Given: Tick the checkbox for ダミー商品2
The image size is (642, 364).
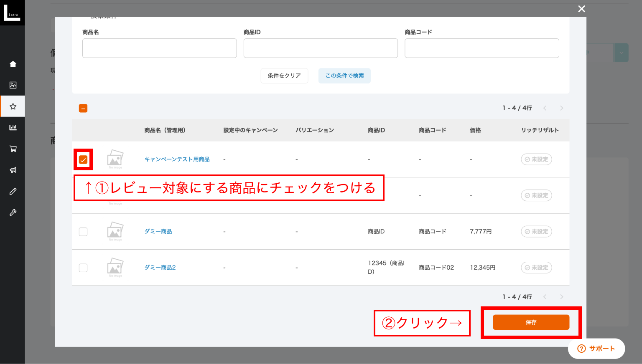Looking at the screenshot, I should point(83,268).
